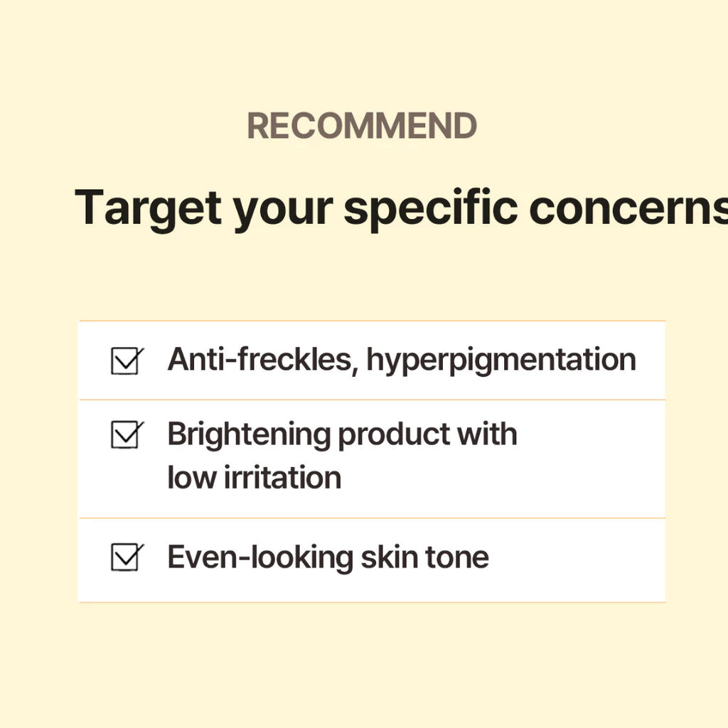Image resolution: width=728 pixels, height=728 pixels.
Task: Click the 'Brightening product with' text line
Action: (x=342, y=434)
